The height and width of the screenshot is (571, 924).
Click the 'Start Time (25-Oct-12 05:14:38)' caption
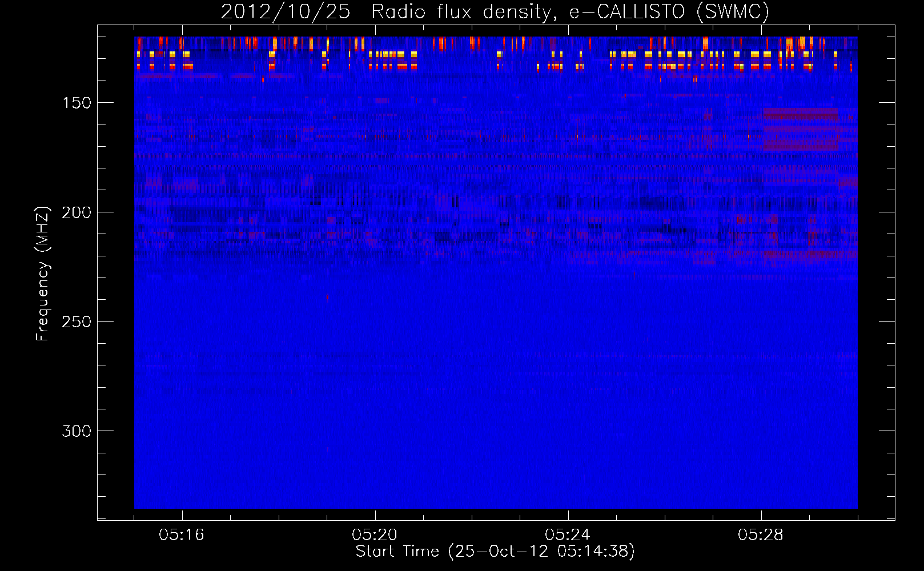495,552
